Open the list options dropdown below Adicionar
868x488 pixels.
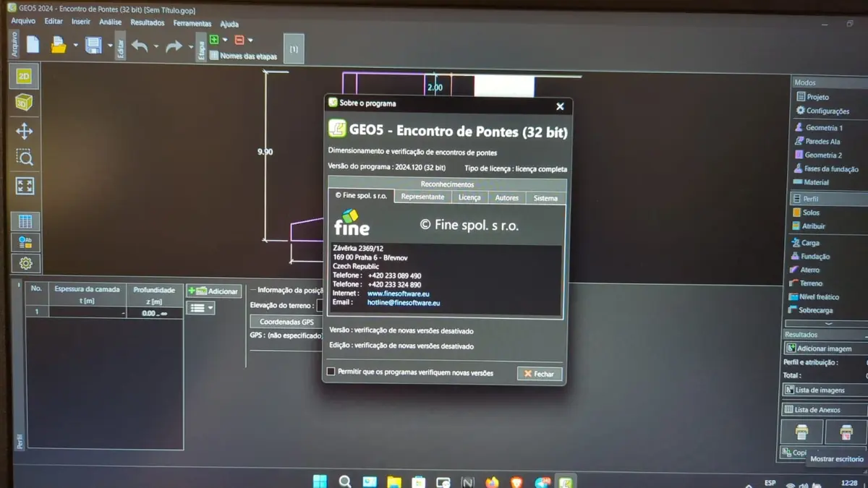(201, 308)
